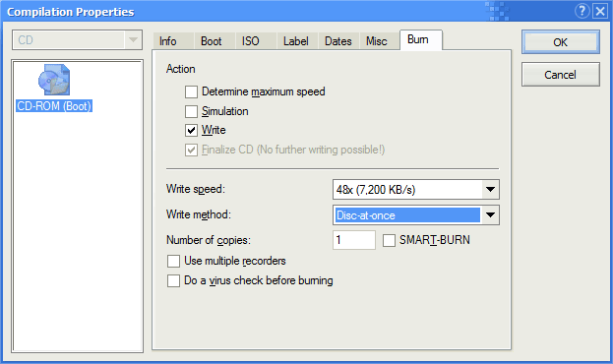Image resolution: width=613 pixels, height=364 pixels.
Task: Click the Write method label
Action: point(199,214)
